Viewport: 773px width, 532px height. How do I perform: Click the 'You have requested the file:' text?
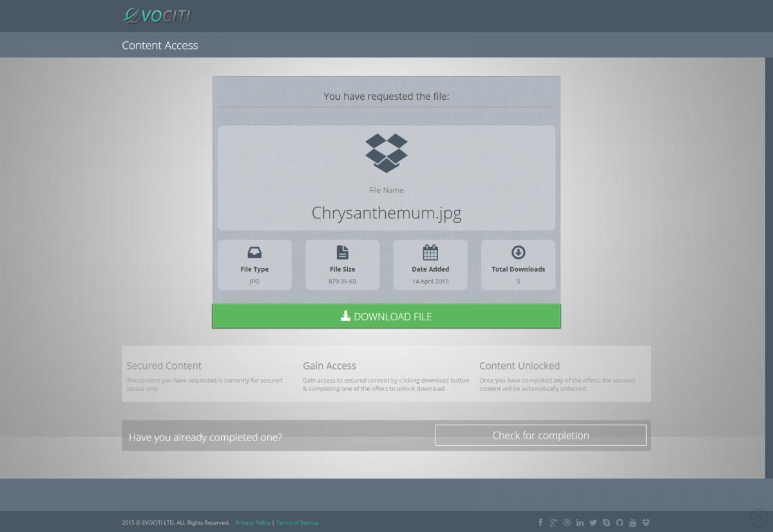point(386,97)
